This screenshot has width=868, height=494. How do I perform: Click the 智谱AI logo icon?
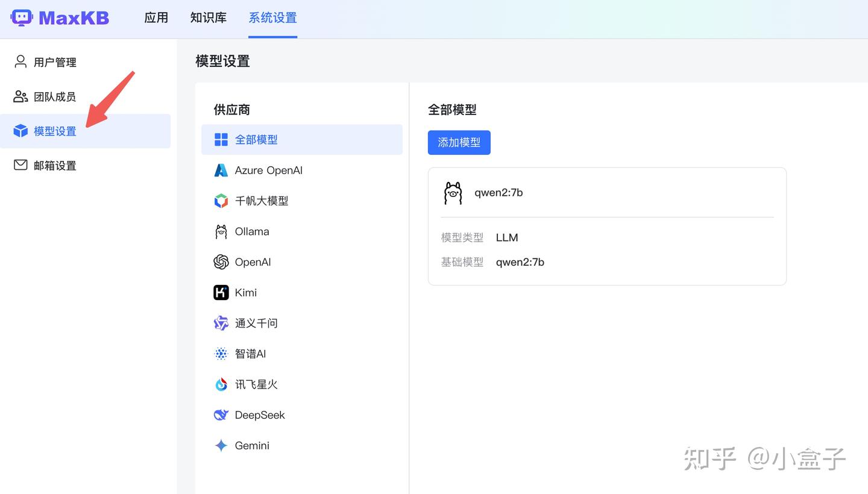point(221,354)
